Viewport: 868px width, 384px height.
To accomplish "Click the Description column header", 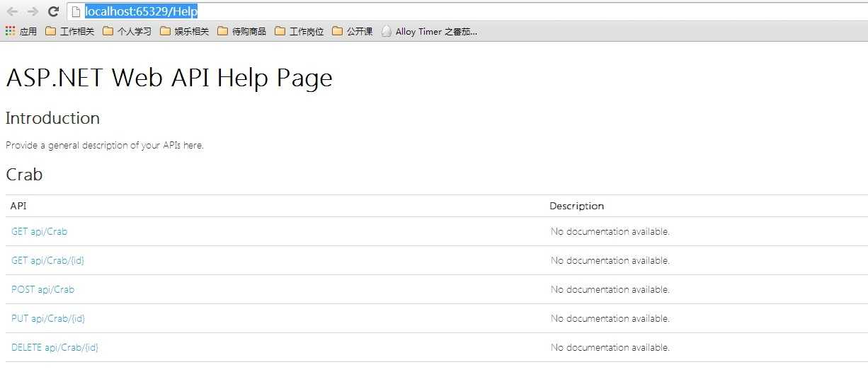I will pos(577,206).
